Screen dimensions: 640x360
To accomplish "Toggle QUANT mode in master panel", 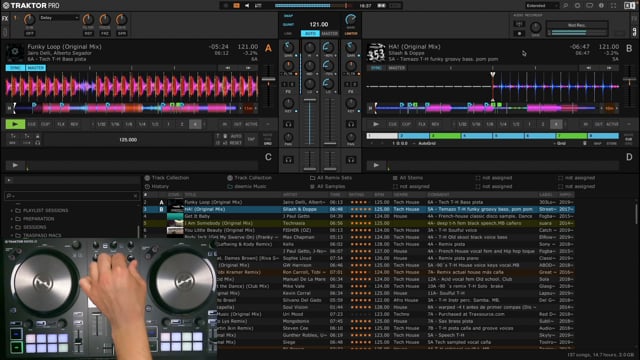I will (x=289, y=24).
